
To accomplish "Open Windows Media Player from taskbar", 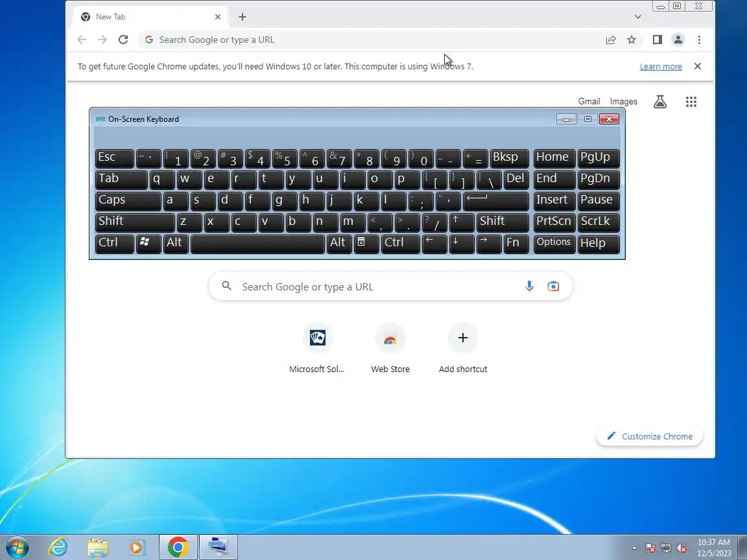I will [137, 547].
